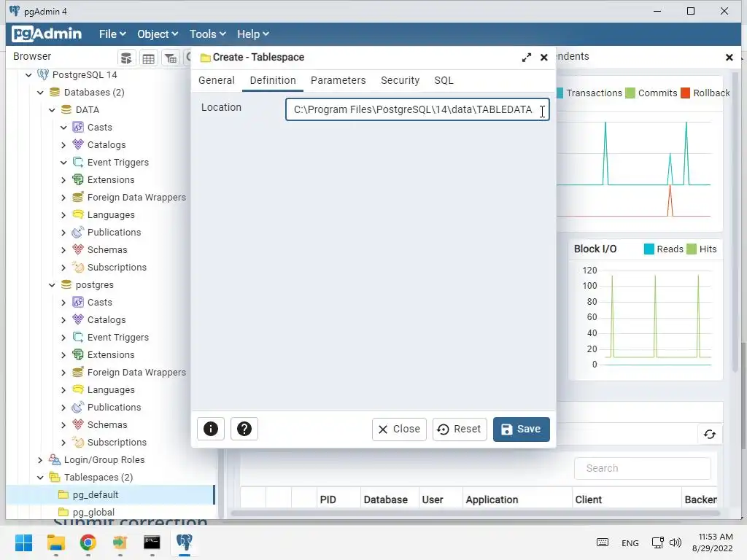The height and width of the screenshot is (560, 747).
Task: Click the volume icon in the system tray
Action: [675, 542]
